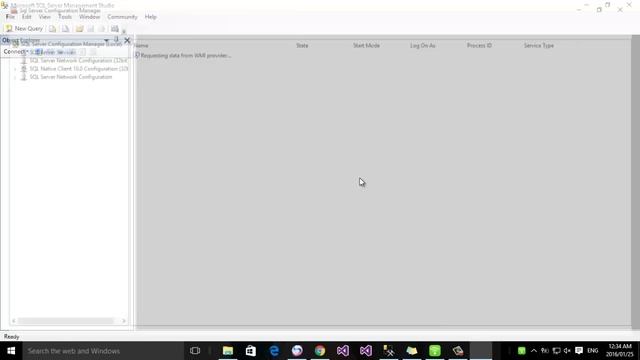Open the Help menu
Image resolution: width=640 pixels, height=360 pixels.
click(x=150, y=17)
